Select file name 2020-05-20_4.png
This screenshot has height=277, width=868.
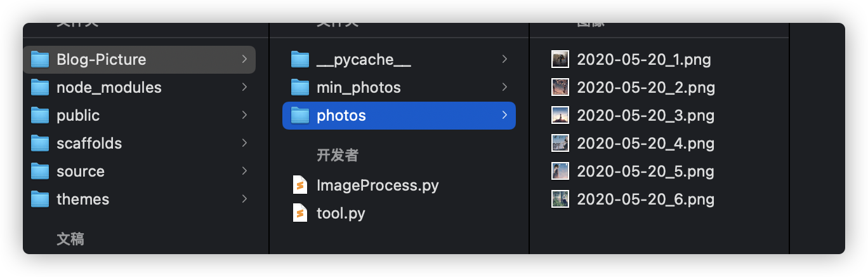[x=646, y=144]
